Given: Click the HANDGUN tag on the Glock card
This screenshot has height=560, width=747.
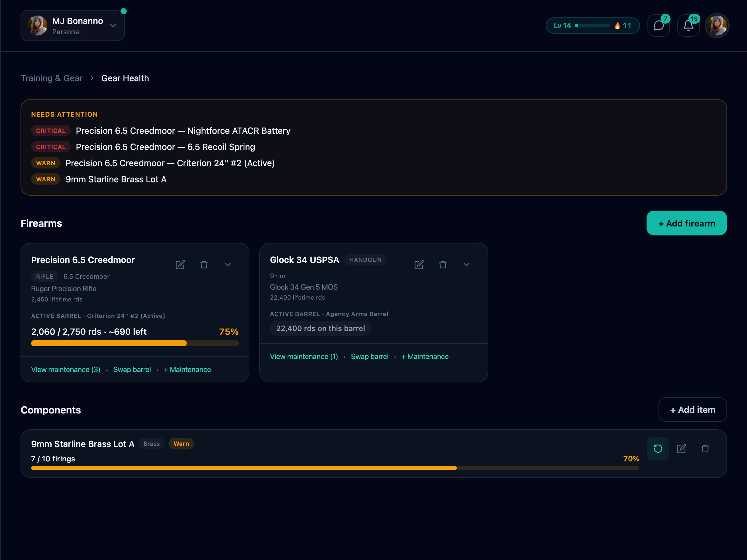Looking at the screenshot, I should click(365, 260).
